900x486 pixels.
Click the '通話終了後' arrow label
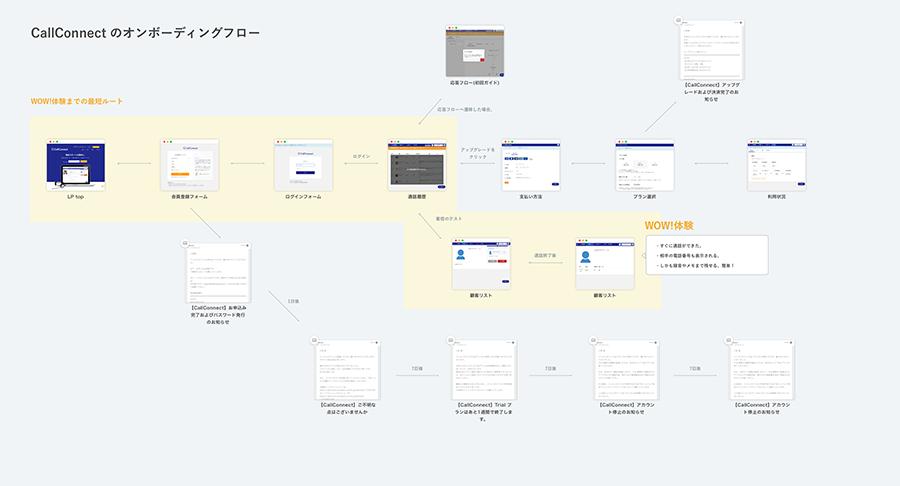tap(545, 255)
